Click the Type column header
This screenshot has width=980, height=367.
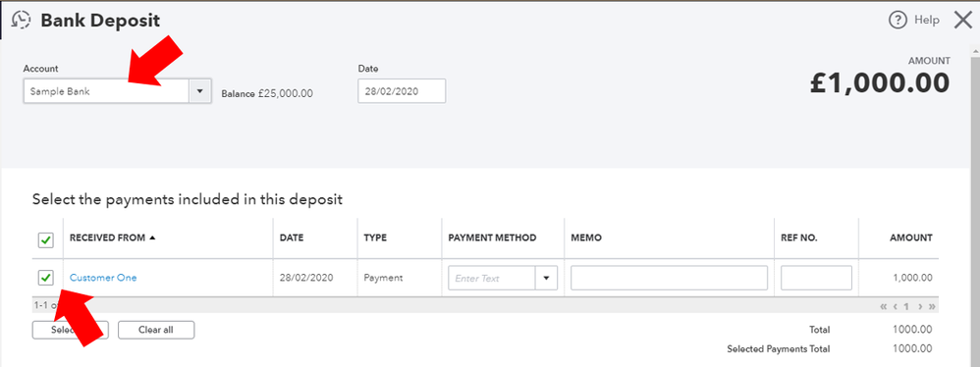coord(375,237)
